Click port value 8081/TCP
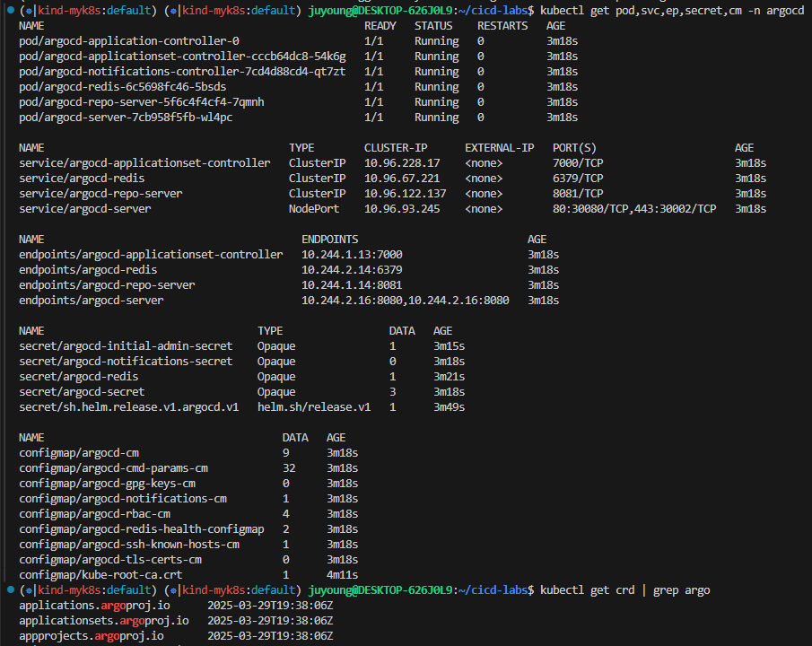 578,193
